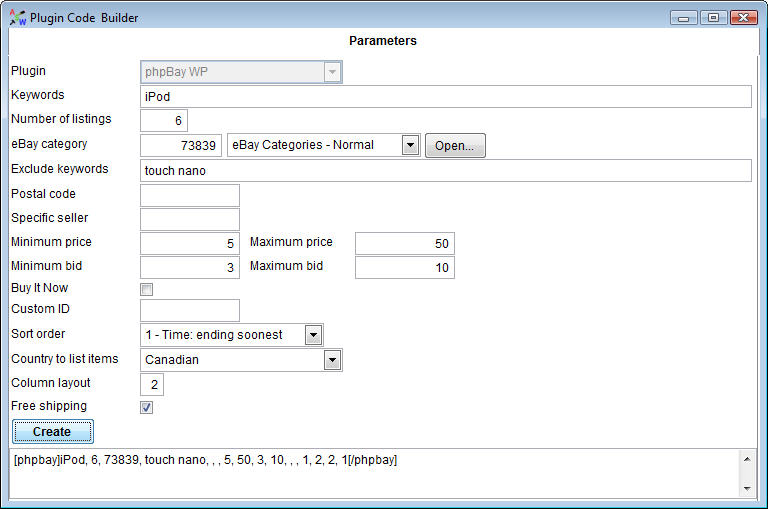This screenshot has height=509, width=768.
Task: Open the Country to list items dropdown
Action: [x=333, y=360]
